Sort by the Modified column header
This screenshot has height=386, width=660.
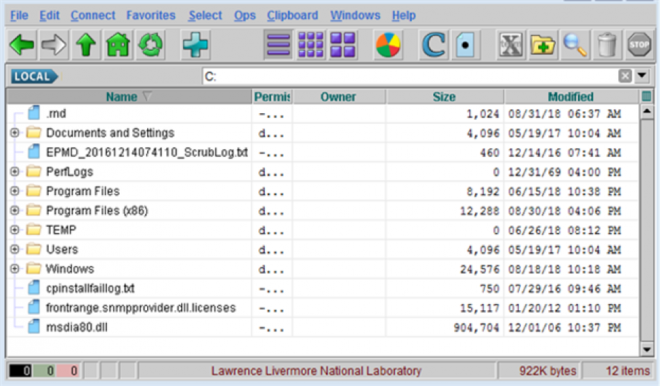(x=571, y=97)
